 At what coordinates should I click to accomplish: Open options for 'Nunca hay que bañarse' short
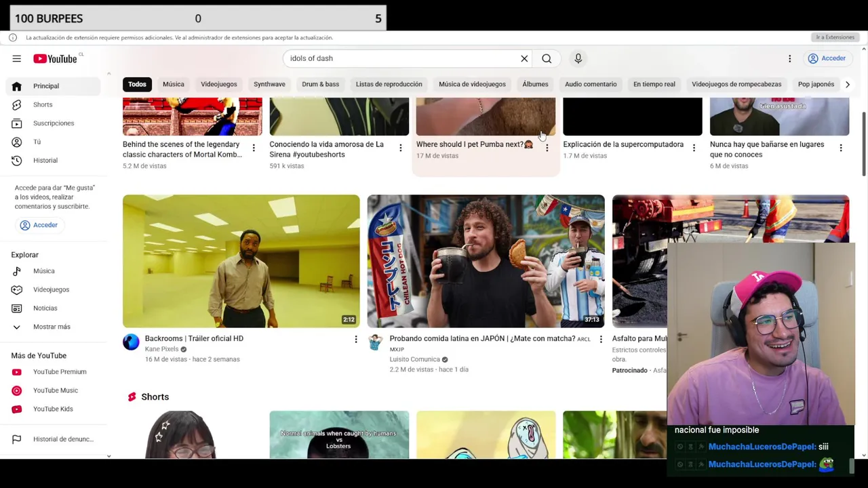coord(840,148)
